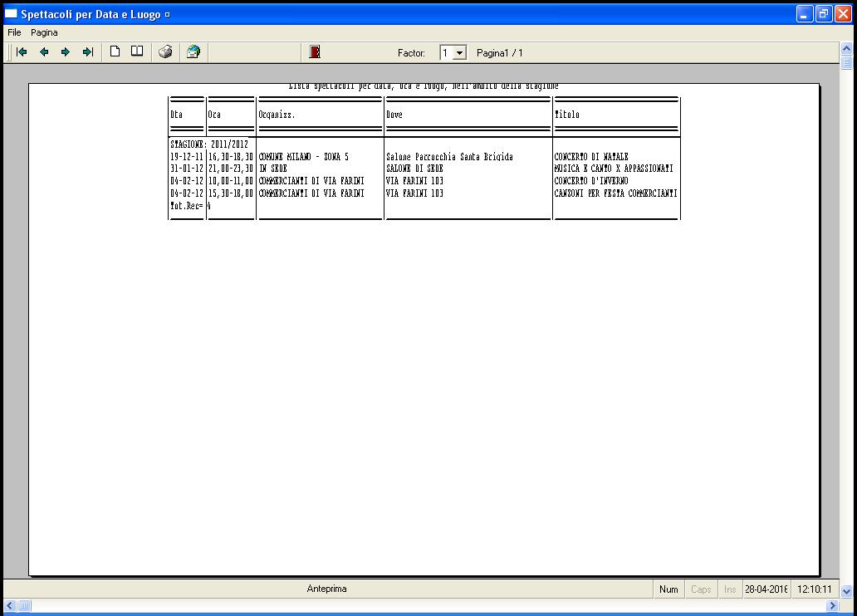Click the Titolo column header
The width and height of the screenshot is (857, 616).
tap(567, 115)
